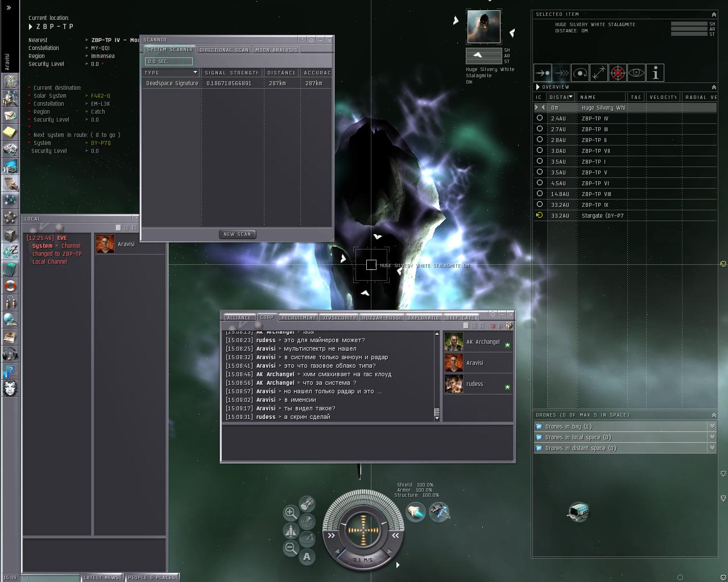The image size is (728, 582).
Task: Open the Alliance chat tab
Action: 239,318
